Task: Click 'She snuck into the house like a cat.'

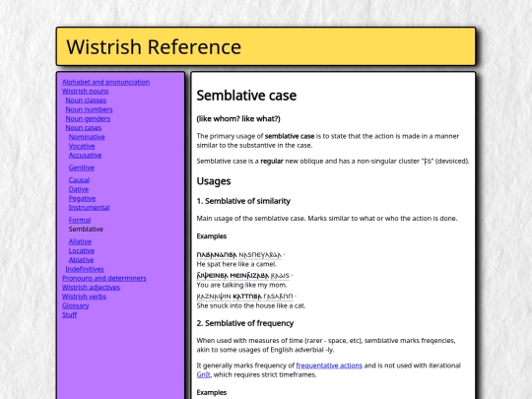Action: [x=251, y=306]
